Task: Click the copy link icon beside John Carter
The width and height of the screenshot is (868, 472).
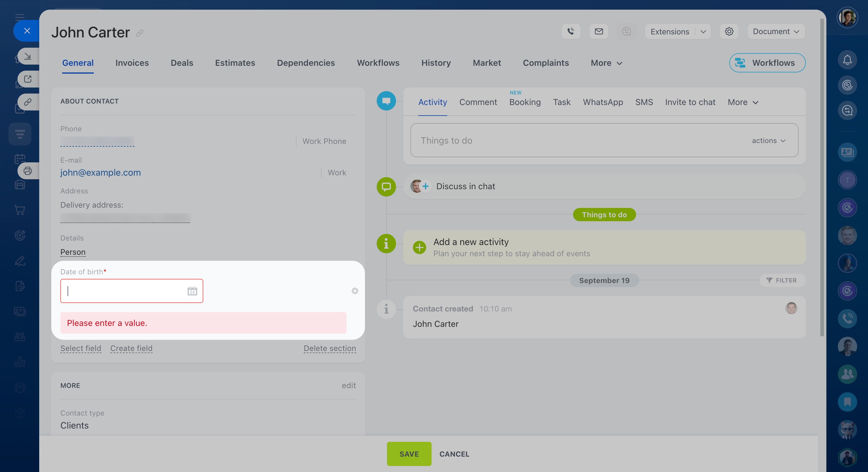Action: (140, 33)
